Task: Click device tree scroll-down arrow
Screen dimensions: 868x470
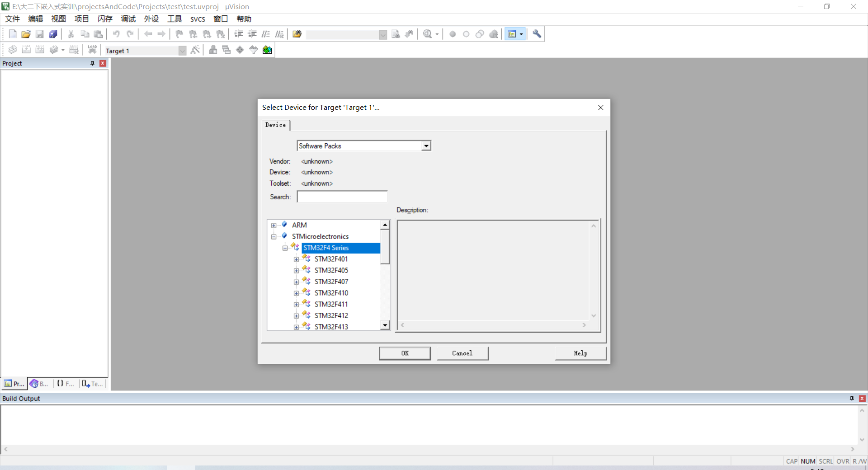Action: tap(385, 325)
